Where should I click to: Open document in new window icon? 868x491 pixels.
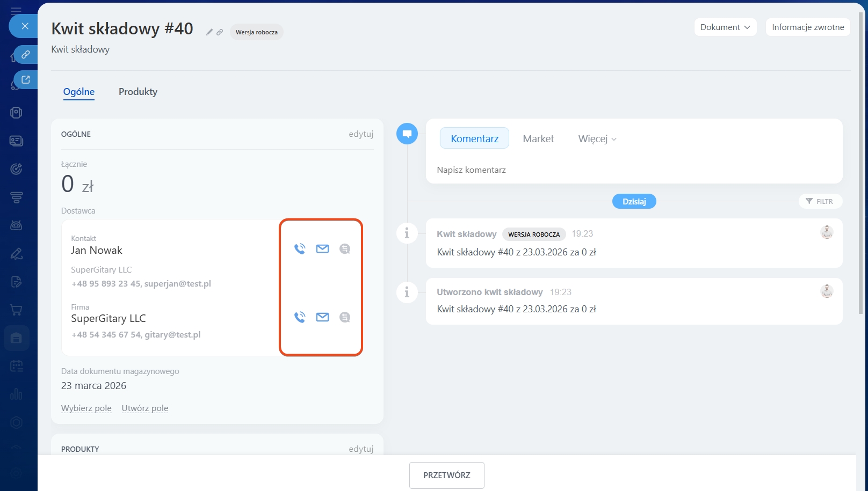pos(25,80)
